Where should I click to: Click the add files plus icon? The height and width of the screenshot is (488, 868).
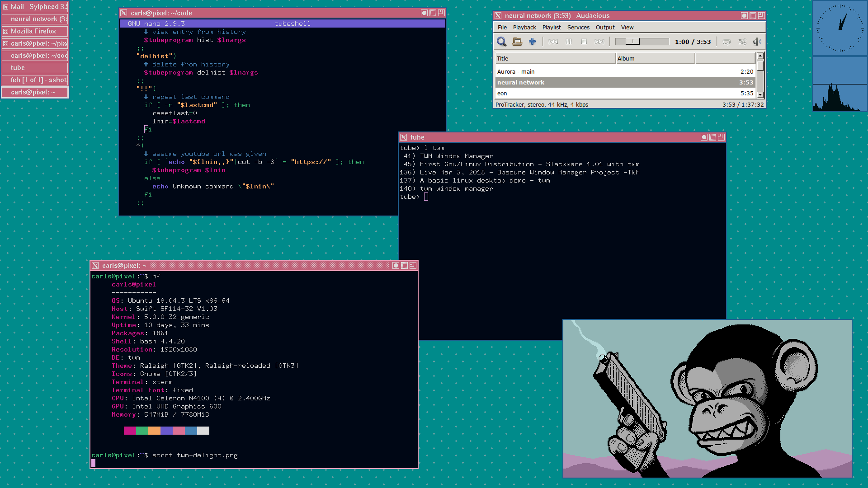click(x=533, y=42)
